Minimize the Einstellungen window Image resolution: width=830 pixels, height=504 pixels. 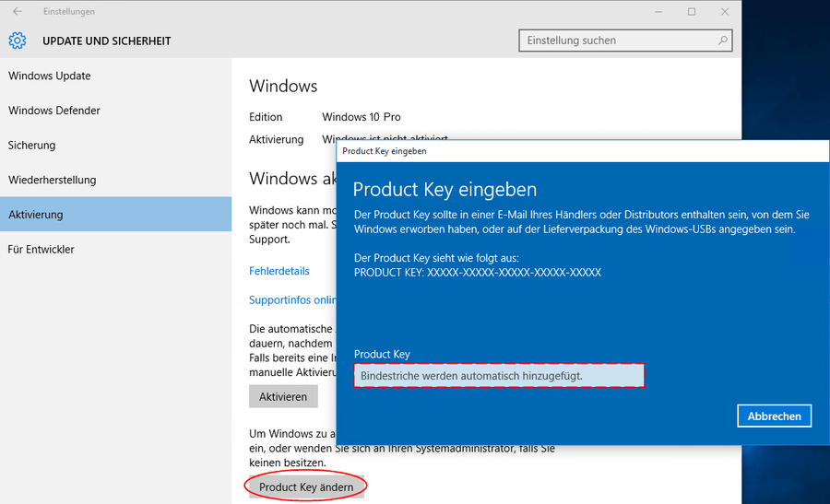click(658, 12)
